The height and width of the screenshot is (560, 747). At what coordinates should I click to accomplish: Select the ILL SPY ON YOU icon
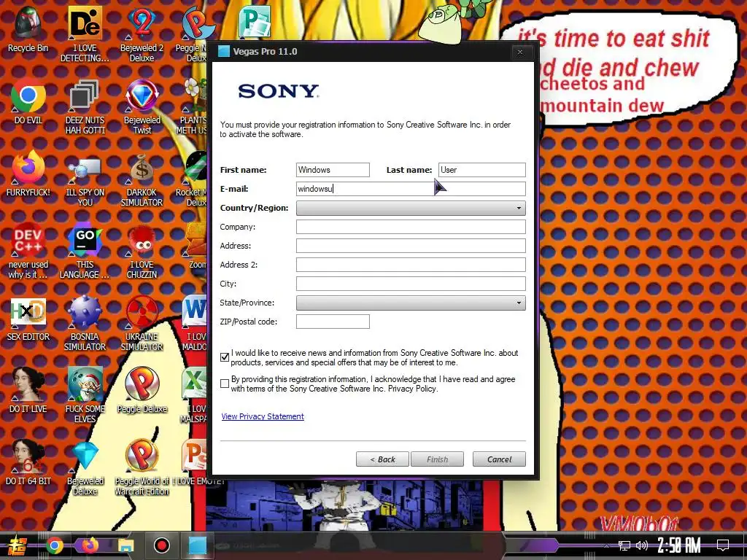(85, 179)
